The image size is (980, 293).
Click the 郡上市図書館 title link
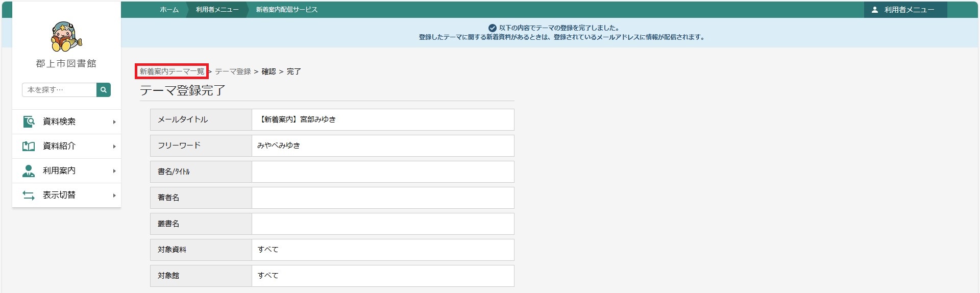[66, 63]
